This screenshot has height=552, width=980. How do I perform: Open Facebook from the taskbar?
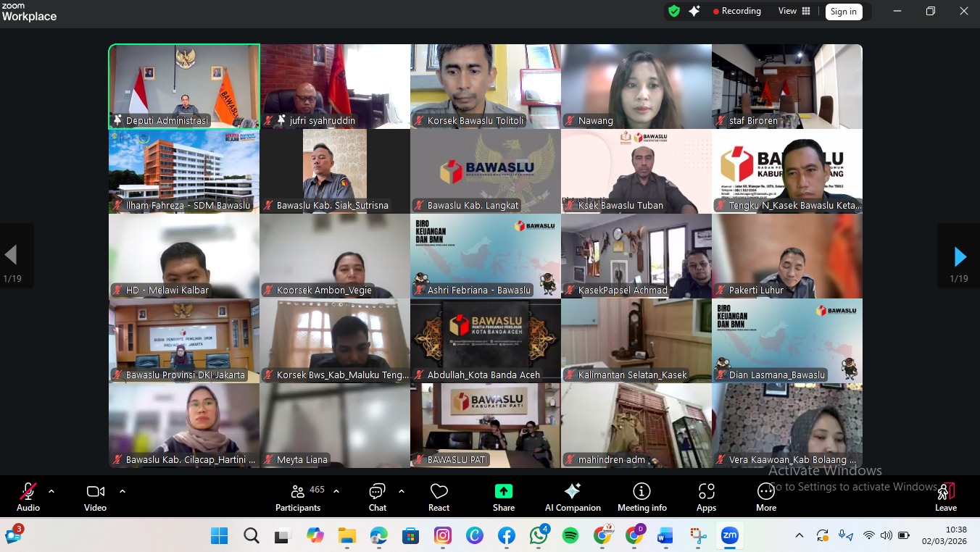pyautogui.click(x=507, y=536)
